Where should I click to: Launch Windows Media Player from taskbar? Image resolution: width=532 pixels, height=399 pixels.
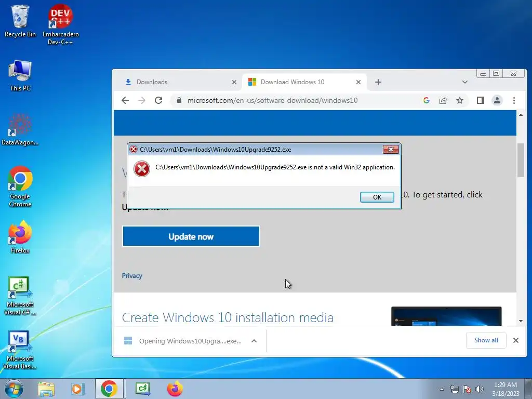[x=77, y=389]
